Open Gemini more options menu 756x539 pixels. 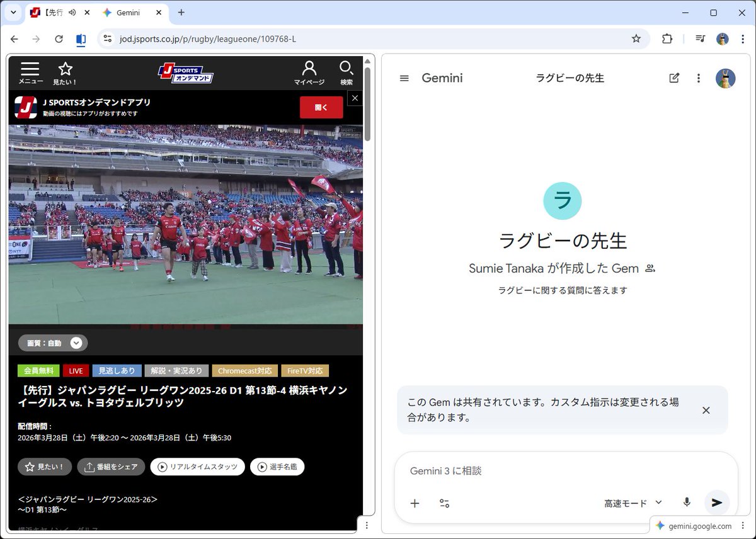[698, 78]
